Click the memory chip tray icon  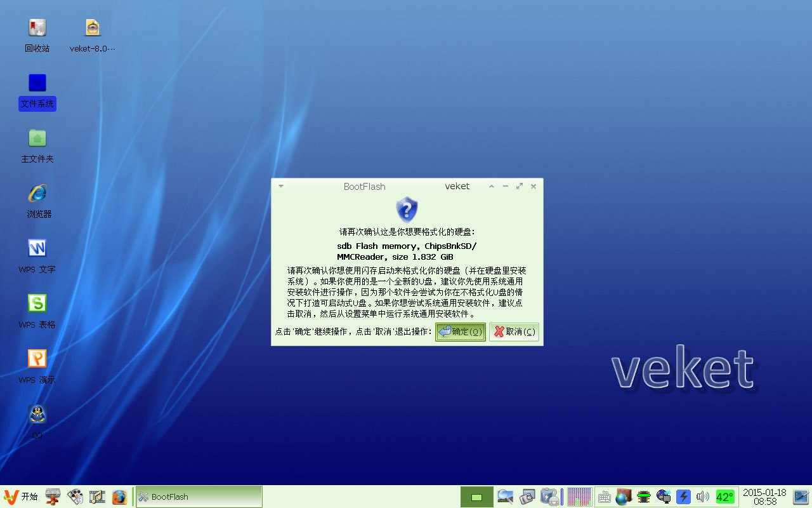644,497
